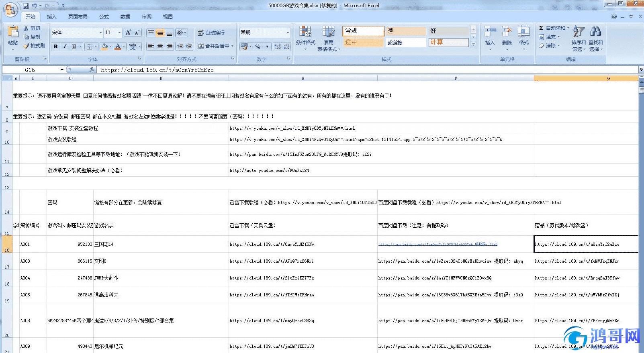This screenshot has width=644, height=353.
Task: Apply the 好 cell style
Action: (448, 31)
